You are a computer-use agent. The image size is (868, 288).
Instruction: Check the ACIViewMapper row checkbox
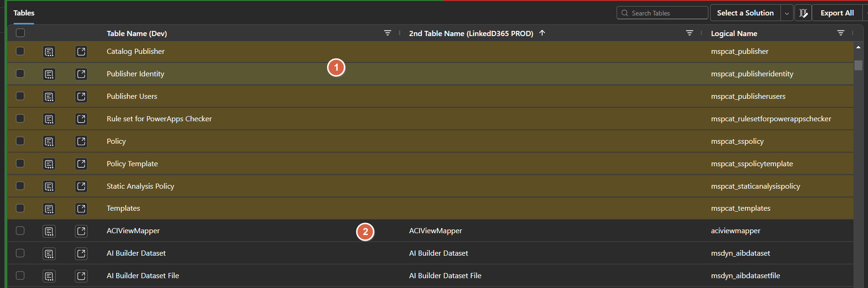[x=20, y=230]
